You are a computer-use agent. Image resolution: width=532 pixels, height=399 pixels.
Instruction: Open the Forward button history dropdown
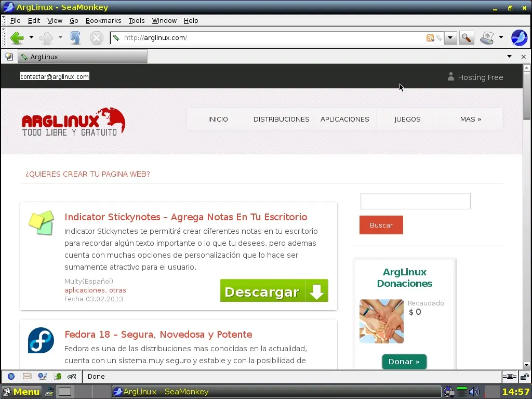pos(60,37)
